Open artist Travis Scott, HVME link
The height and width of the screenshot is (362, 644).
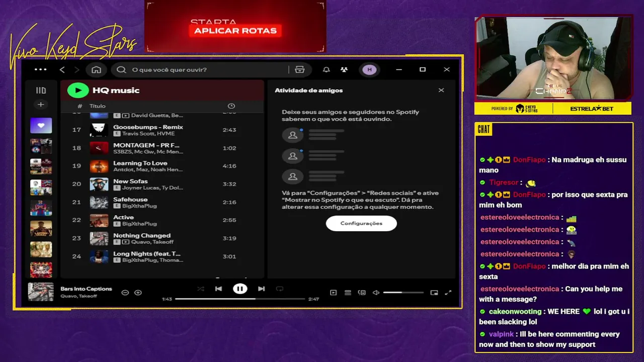148,134
